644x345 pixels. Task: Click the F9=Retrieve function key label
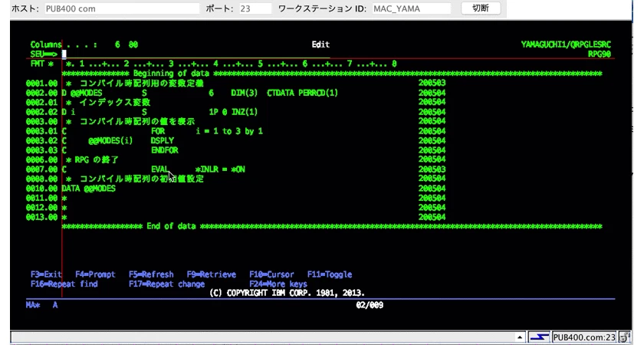212,274
